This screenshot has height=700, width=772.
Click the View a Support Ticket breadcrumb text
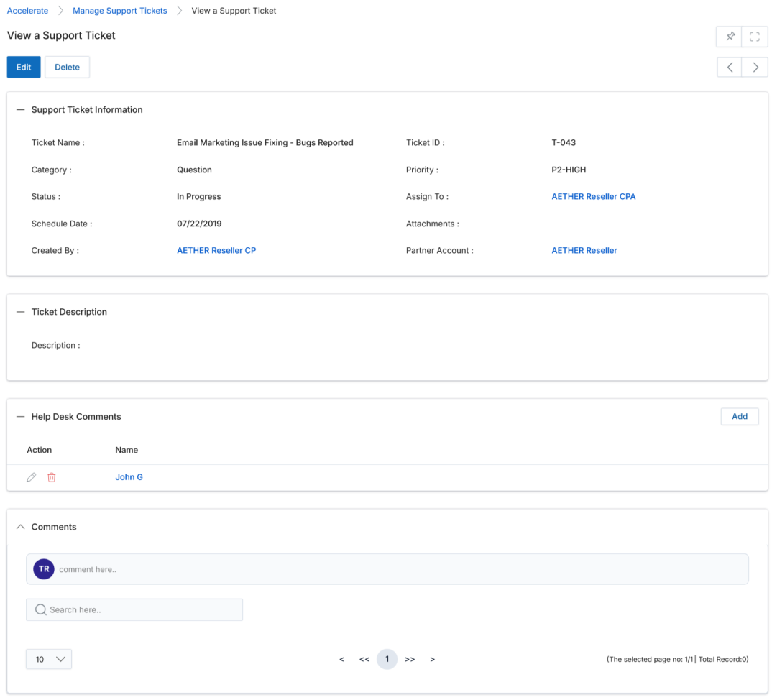(234, 11)
